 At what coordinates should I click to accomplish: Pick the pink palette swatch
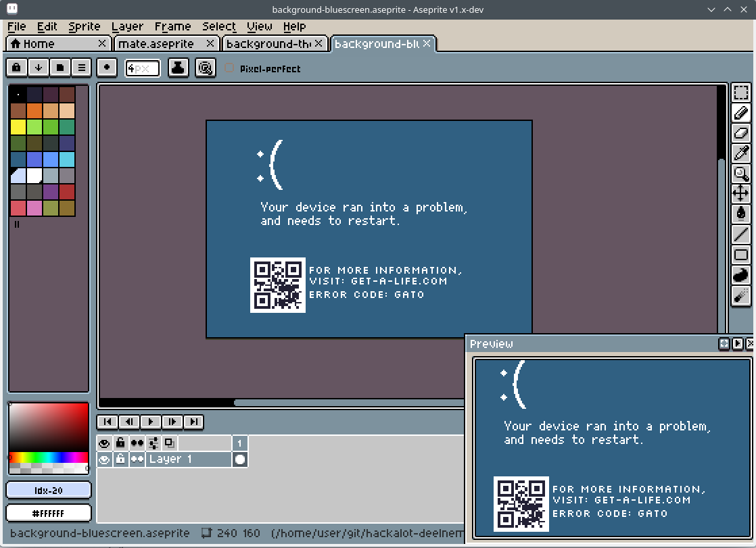(x=34, y=207)
